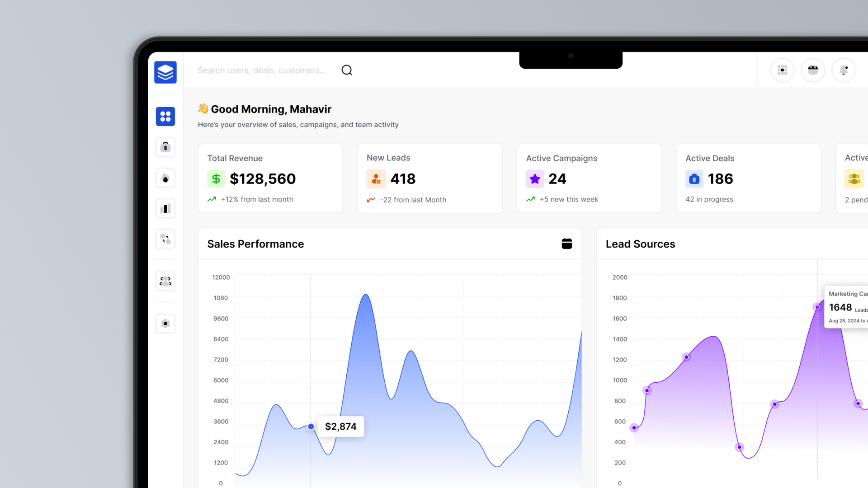Click the Good Morning, Mahavir greeting
868x488 pixels.
(271, 109)
